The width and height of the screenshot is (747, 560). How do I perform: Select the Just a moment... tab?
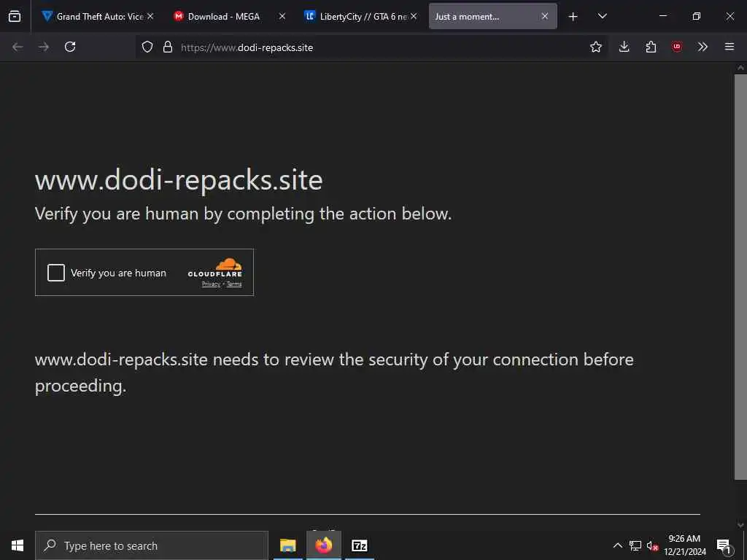tap(492, 16)
